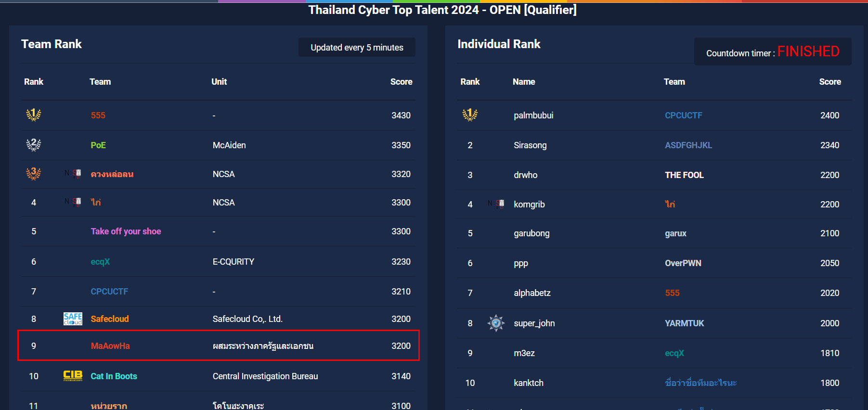Click the Safecloud logo icon
868x410 pixels.
tap(73, 319)
